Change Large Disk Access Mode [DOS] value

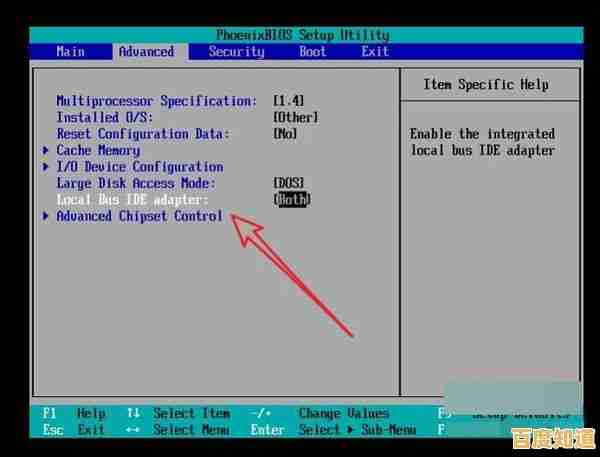[x=289, y=183]
